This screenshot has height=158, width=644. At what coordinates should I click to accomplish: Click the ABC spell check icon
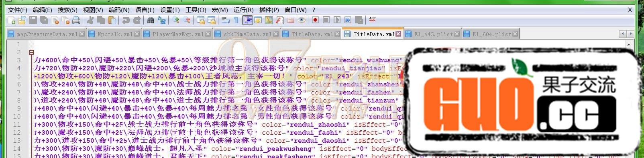(x=372, y=19)
